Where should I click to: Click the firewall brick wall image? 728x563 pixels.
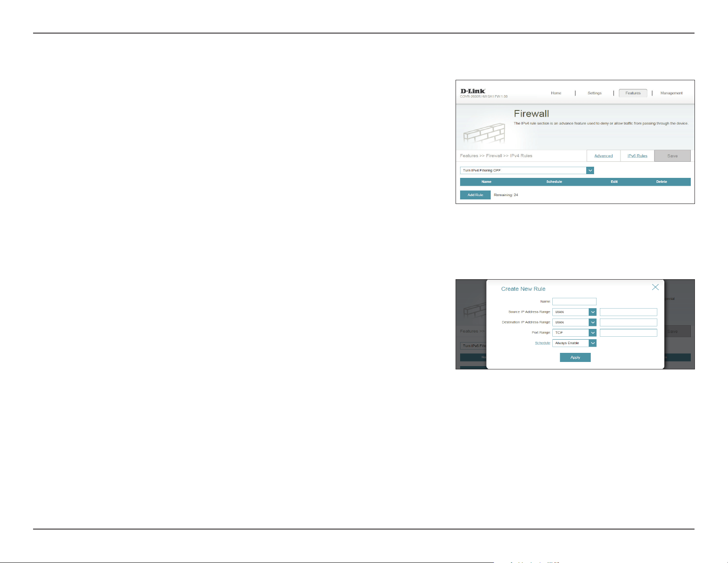tap(484, 133)
